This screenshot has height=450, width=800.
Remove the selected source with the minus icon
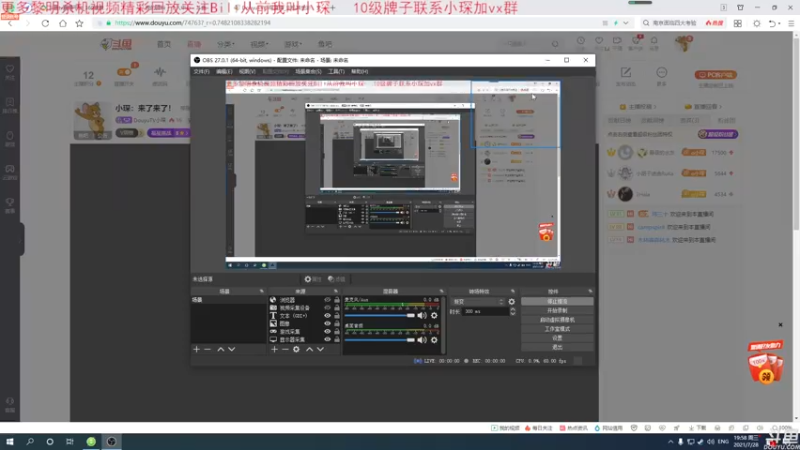285,349
